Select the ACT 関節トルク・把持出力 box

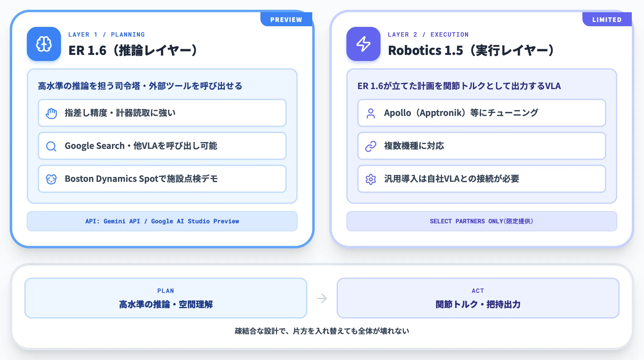[x=478, y=298]
